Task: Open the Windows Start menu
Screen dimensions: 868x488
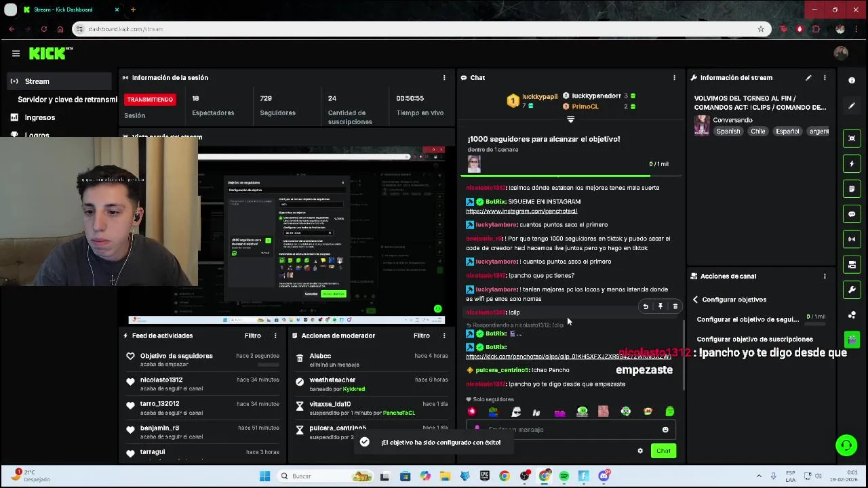Action: 265,476
